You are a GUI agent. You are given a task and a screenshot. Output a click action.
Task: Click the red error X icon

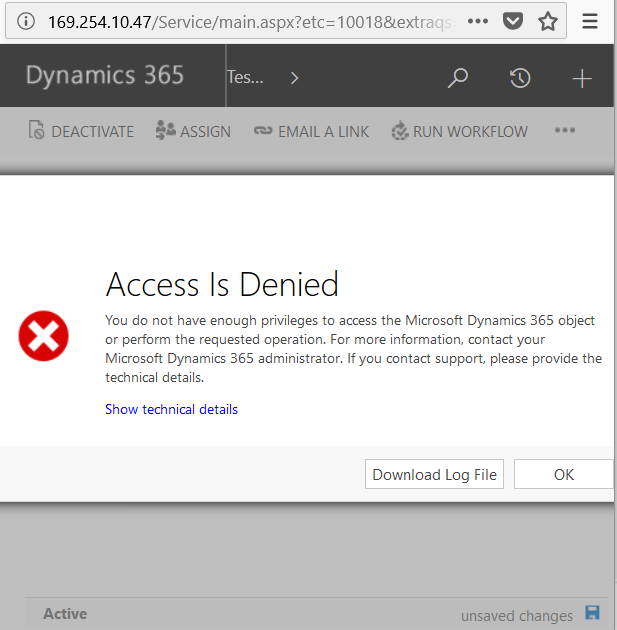click(43, 335)
